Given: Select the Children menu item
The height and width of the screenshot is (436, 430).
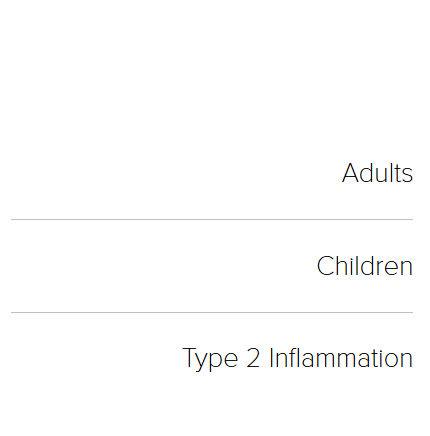Looking at the screenshot, I should click(x=365, y=266).
